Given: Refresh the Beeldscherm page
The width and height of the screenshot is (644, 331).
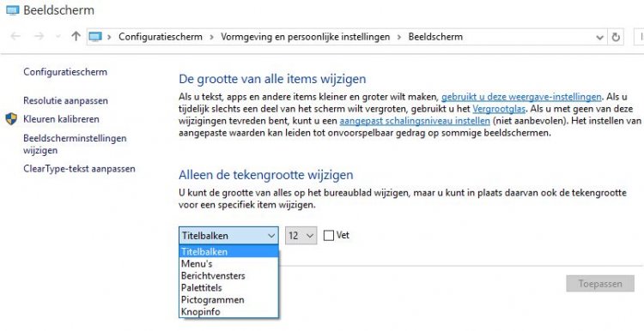Looking at the screenshot, I should 616,37.
